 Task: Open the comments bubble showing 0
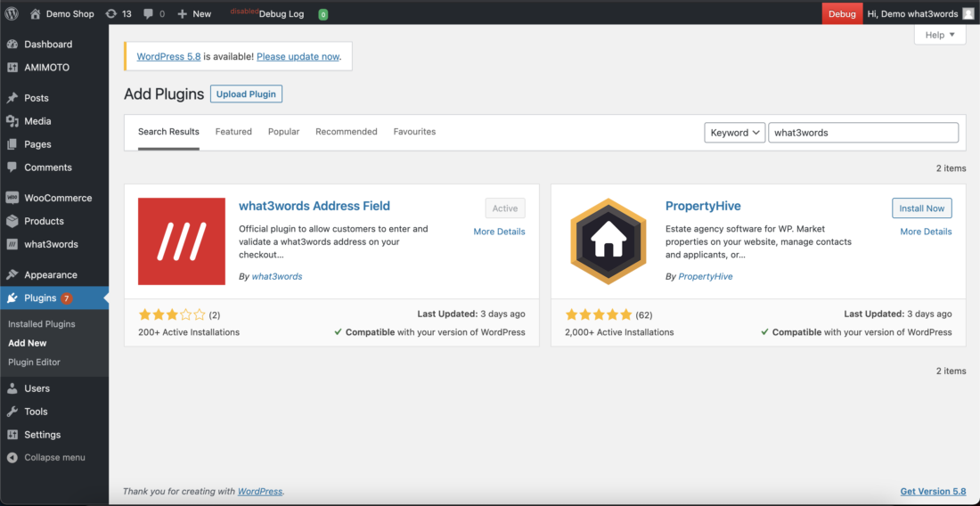[148, 13]
